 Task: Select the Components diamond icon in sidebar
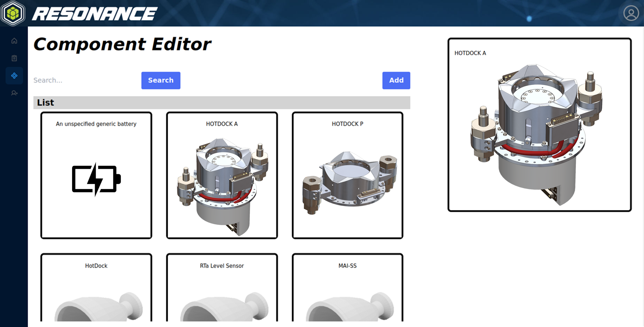point(14,76)
